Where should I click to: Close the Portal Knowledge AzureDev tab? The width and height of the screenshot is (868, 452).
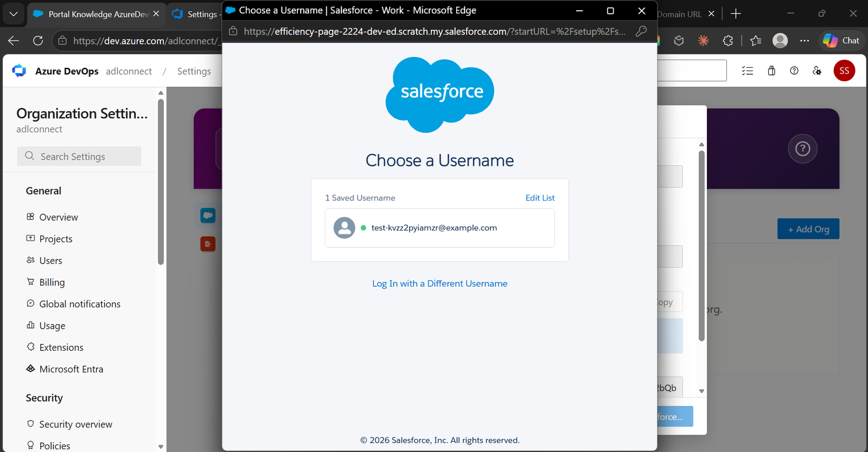[x=156, y=14]
